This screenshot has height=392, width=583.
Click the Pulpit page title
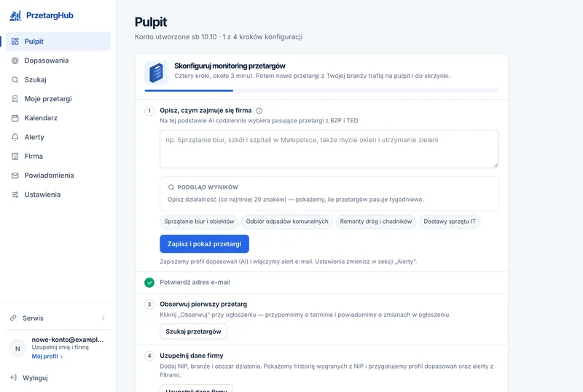[x=151, y=23]
